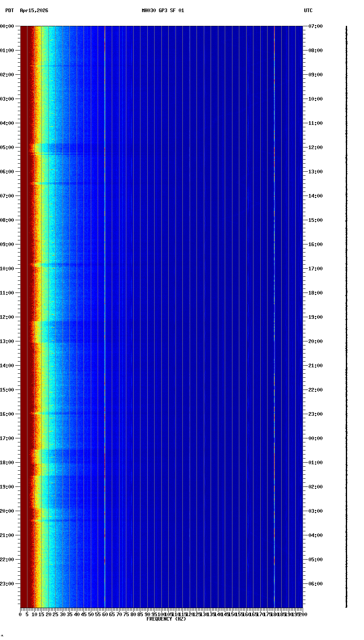
Task: Click the 23:00 UTC time label
Action: (316, 414)
